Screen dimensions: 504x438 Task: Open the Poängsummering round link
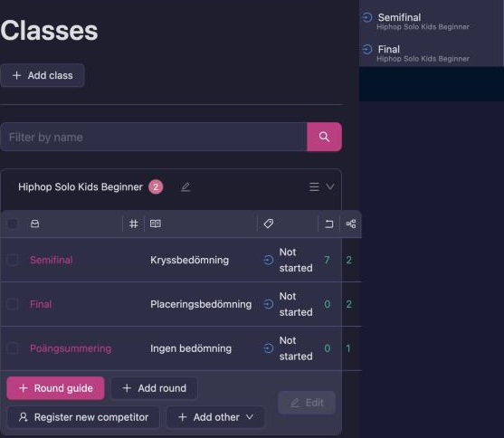[x=71, y=348]
